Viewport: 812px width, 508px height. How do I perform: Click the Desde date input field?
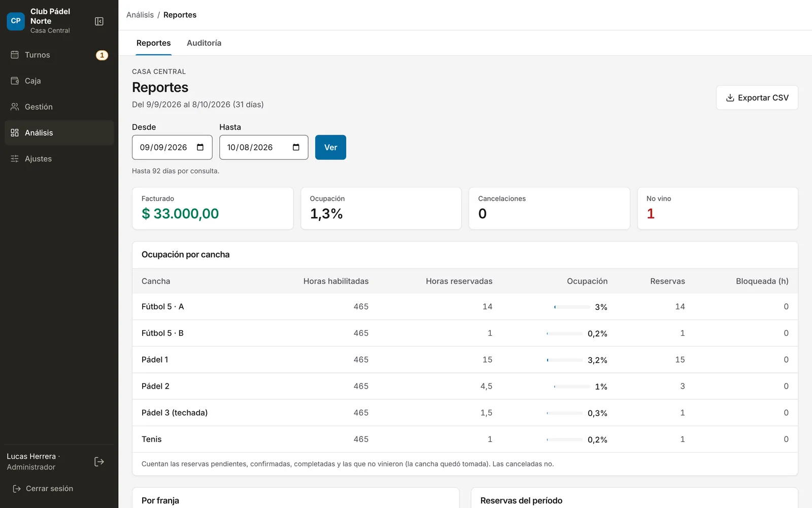(x=172, y=147)
